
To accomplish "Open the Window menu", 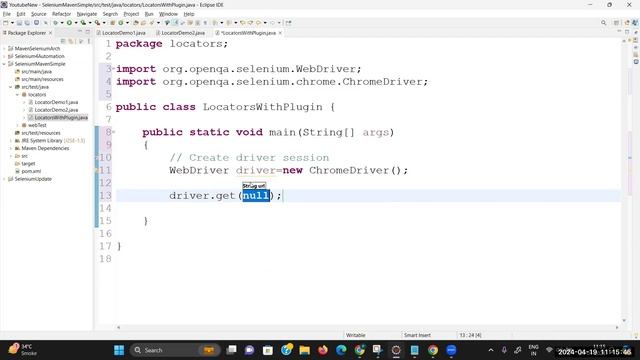I will (x=168, y=14).
